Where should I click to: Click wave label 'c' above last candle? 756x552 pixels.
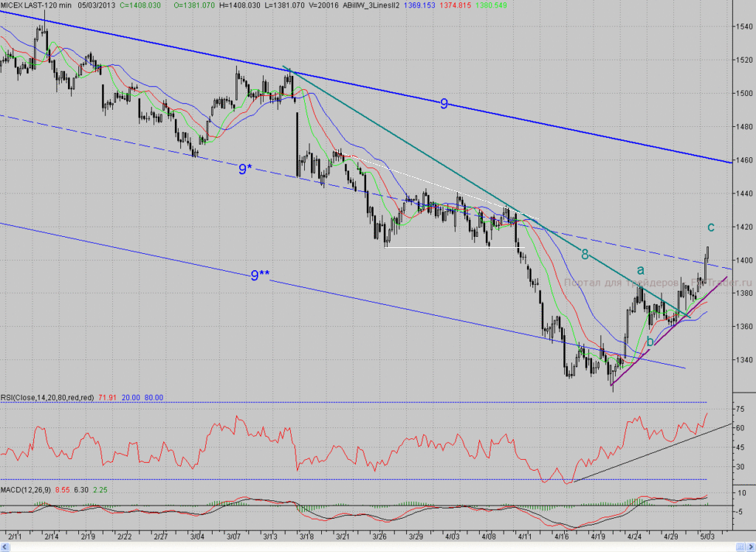(x=711, y=227)
